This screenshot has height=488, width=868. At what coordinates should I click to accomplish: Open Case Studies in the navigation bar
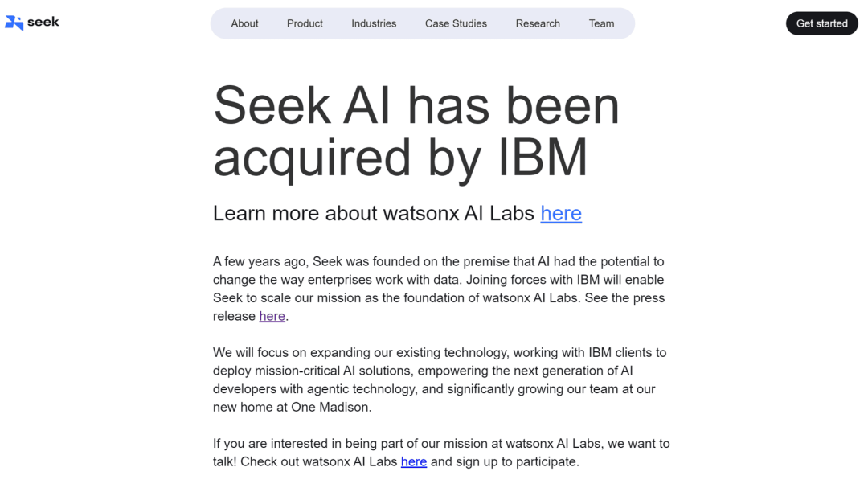[457, 24]
